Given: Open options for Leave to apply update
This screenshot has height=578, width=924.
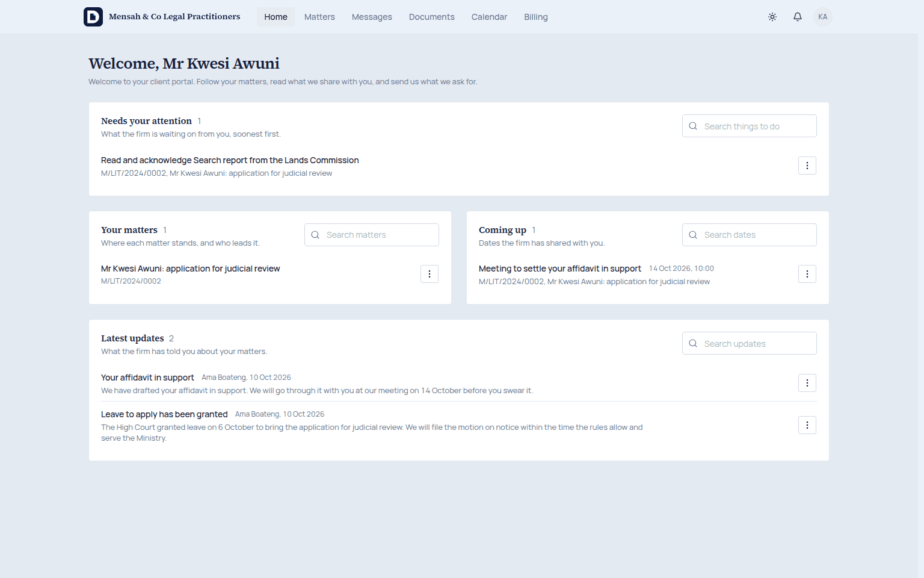Looking at the screenshot, I should click(x=807, y=425).
